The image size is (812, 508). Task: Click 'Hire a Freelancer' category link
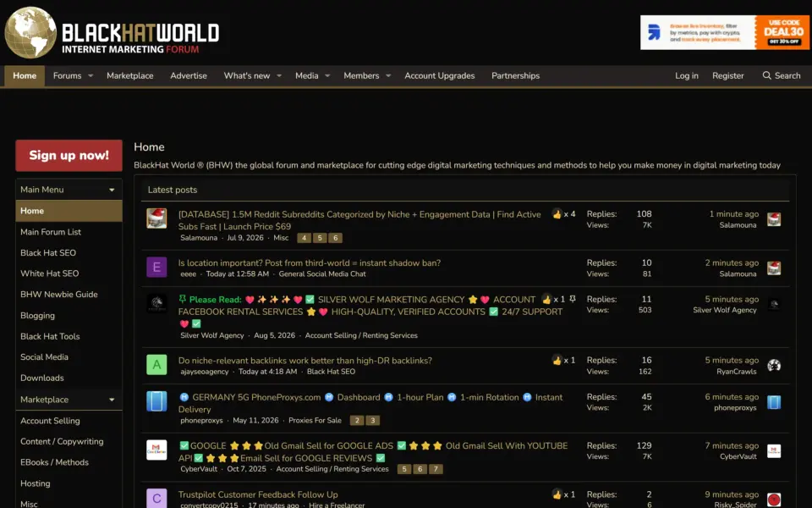pos(337,505)
